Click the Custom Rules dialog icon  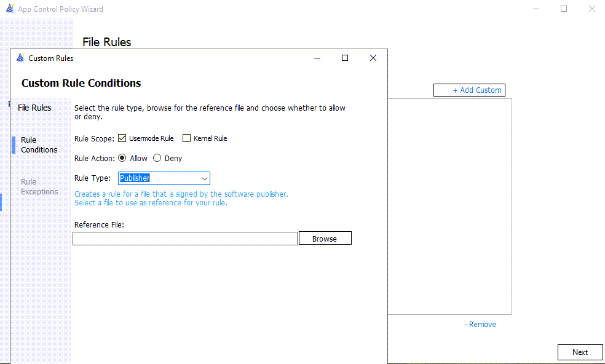pos(21,58)
